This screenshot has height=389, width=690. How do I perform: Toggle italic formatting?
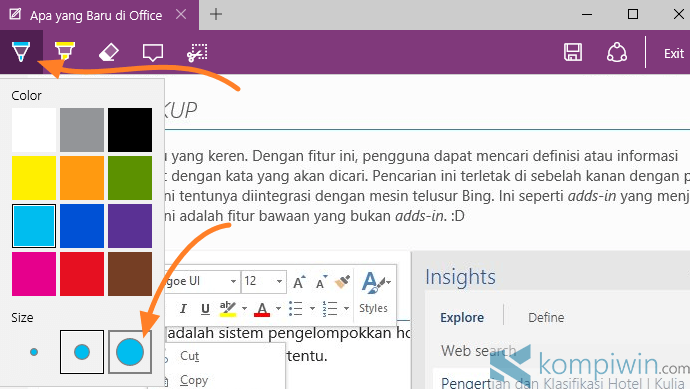183,309
